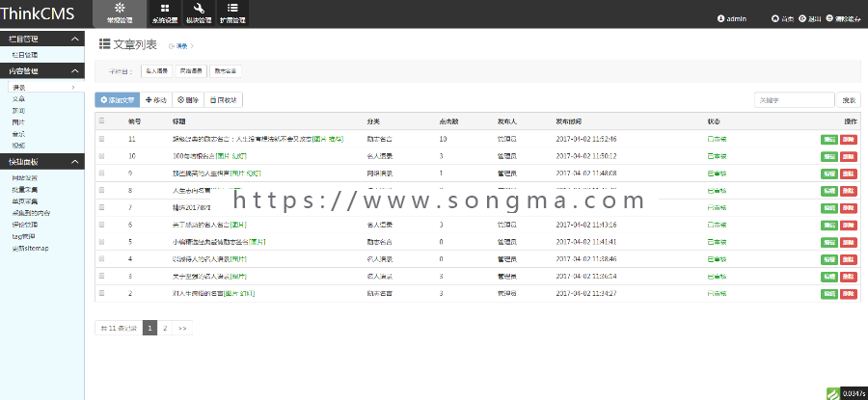Screen dimensions: 868x400
Task: Filter by sub-column 励志名言 button
Action: (226, 70)
